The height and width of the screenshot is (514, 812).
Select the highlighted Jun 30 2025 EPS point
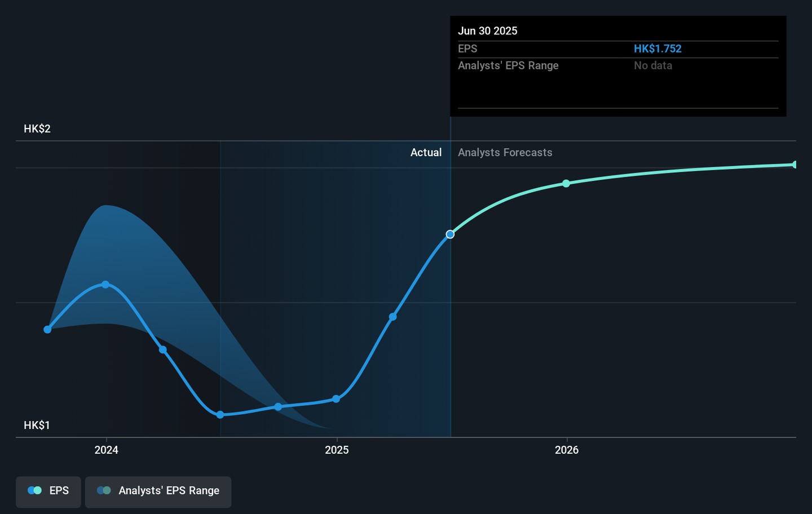[x=450, y=234]
